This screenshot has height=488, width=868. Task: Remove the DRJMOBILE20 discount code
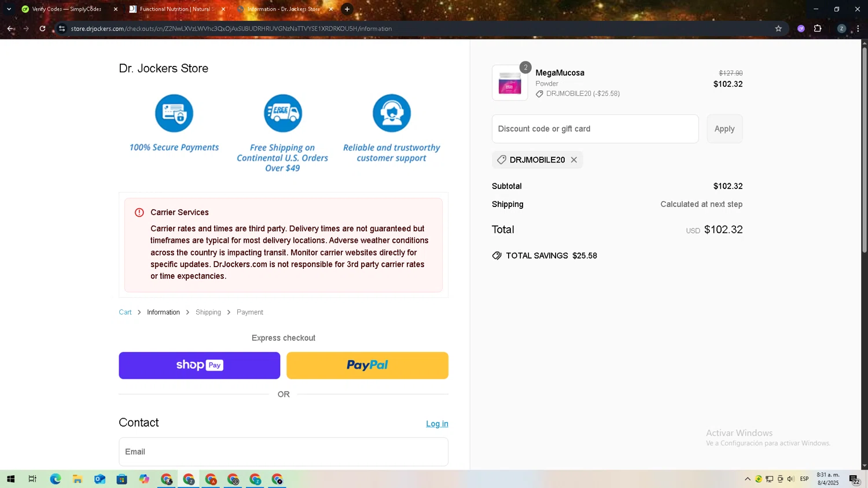[x=574, y=160]
